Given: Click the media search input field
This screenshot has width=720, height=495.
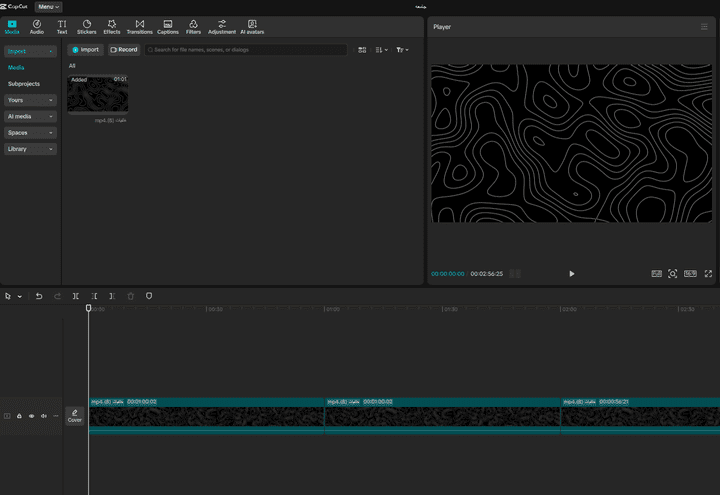Looking at the screenshot, I should click(245, 49).
